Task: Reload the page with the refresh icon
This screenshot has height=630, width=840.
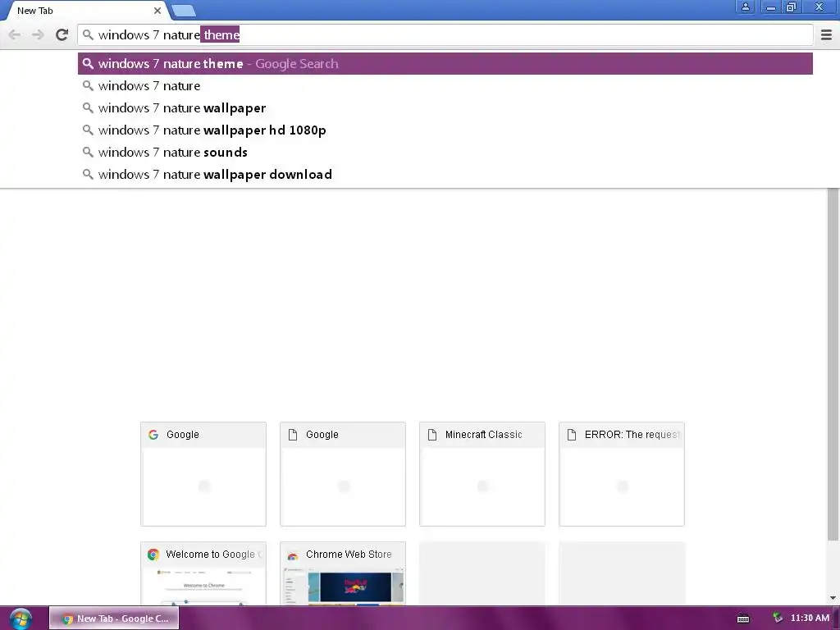Action: point(62,34)
